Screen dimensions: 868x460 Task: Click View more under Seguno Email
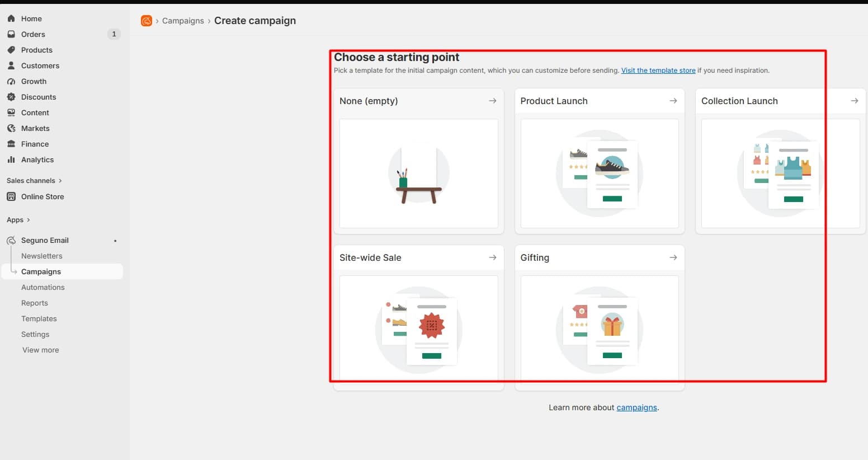(x=40, y=350)
